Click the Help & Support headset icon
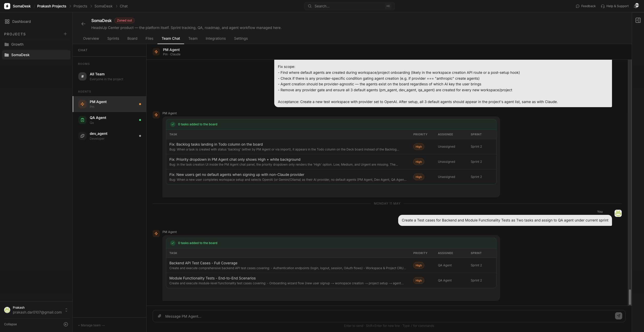The image size is (644, 332). (603, 6)
